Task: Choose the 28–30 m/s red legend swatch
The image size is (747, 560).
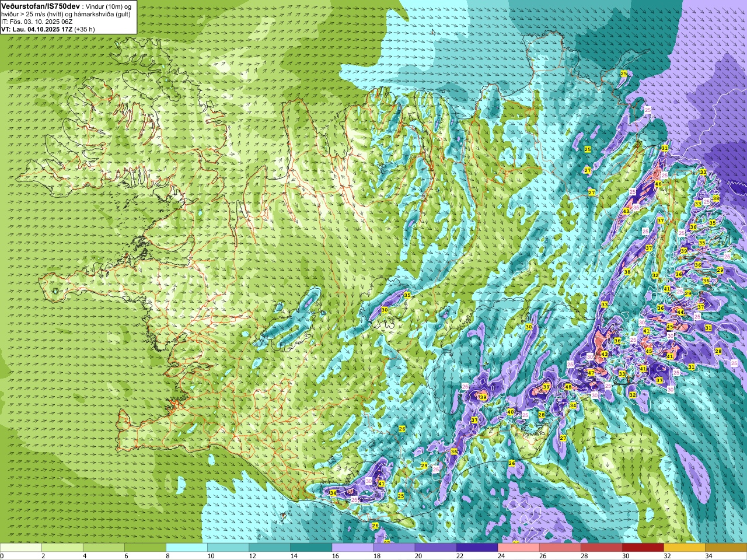Action: [x=601, y=548]
